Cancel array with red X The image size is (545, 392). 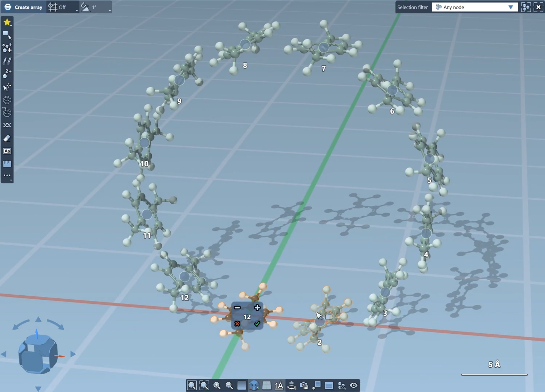(237, 324)
